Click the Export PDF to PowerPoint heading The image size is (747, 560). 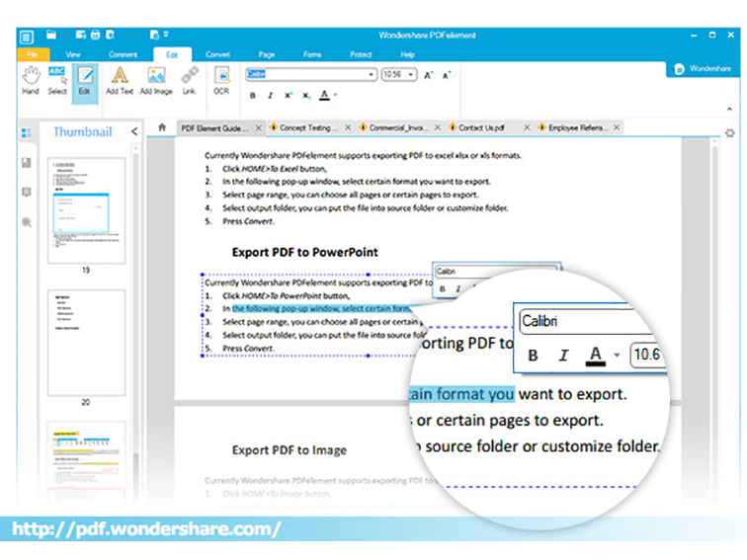click(305, 253)
